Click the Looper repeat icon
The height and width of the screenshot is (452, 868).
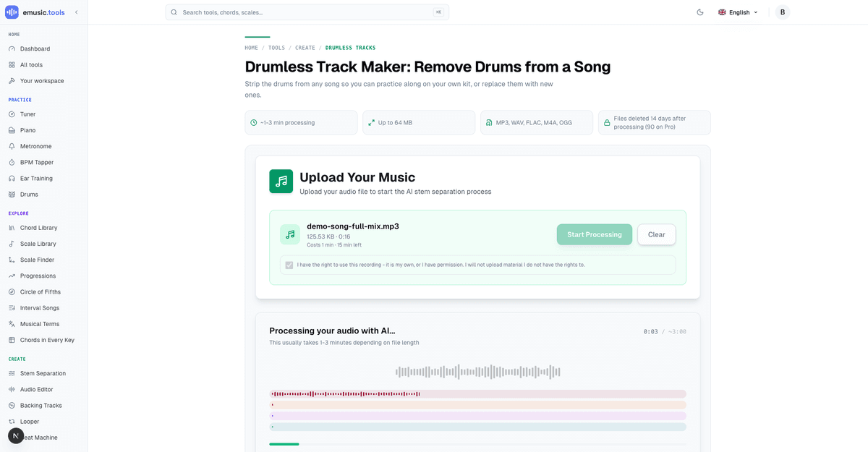pyautogui.click(x=12, y=421)
